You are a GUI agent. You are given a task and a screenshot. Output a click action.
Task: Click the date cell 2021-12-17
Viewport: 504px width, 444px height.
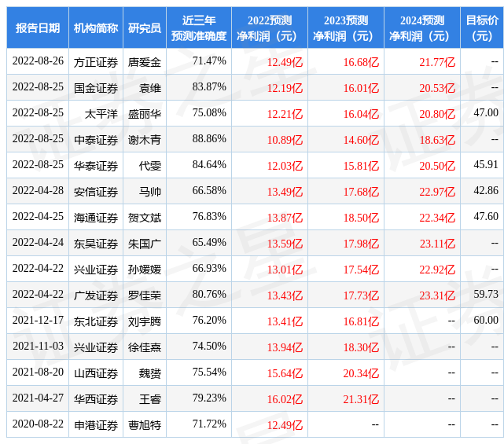point(38,321)
